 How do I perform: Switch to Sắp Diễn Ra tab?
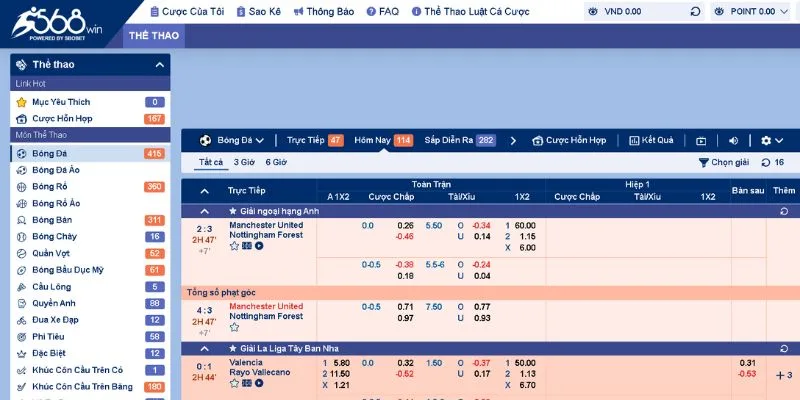[x=460, y=140]
